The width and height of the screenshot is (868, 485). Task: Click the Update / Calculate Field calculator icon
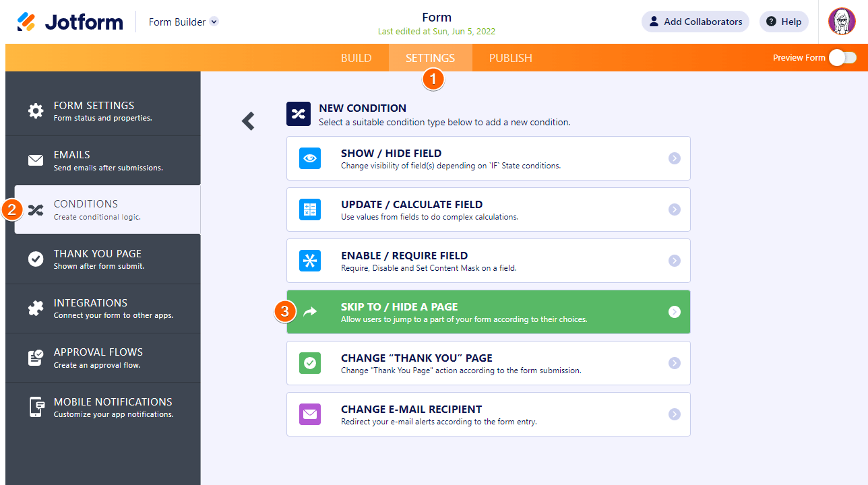point(310,209)
